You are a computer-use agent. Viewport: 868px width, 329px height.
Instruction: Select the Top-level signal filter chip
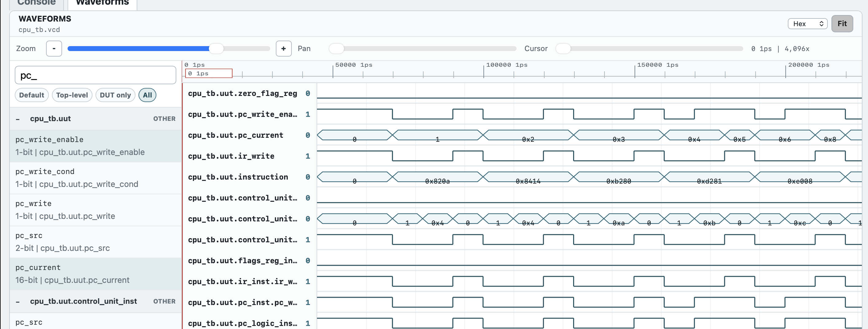pyautogui.click(x=72, y=95)
